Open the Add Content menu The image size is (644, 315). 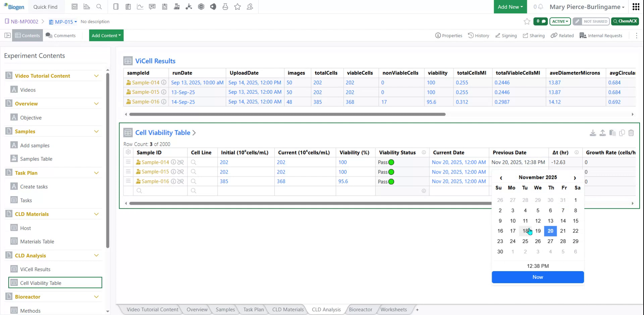tap(106, 35)
